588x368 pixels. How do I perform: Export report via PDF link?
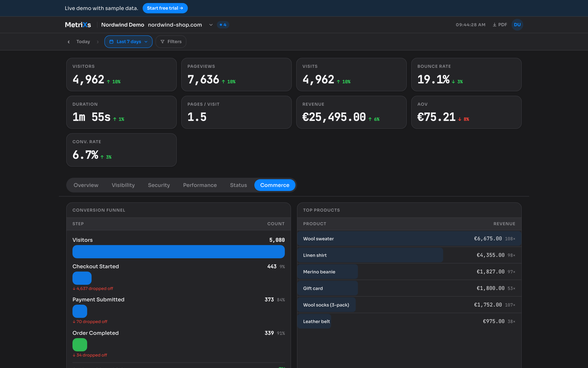tap(500, 25)
